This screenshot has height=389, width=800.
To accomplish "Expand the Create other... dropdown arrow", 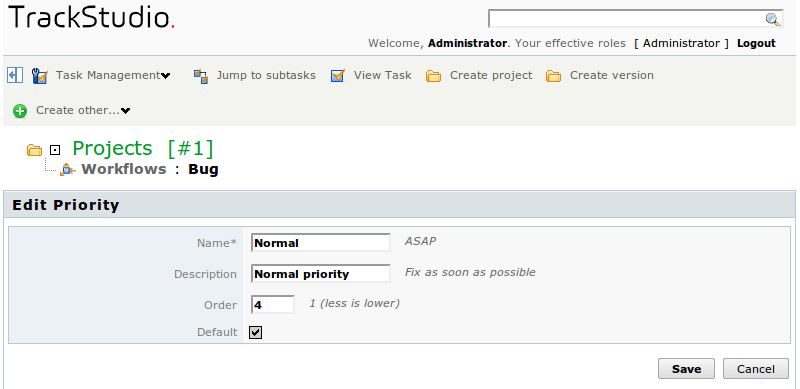I will 126,111.
